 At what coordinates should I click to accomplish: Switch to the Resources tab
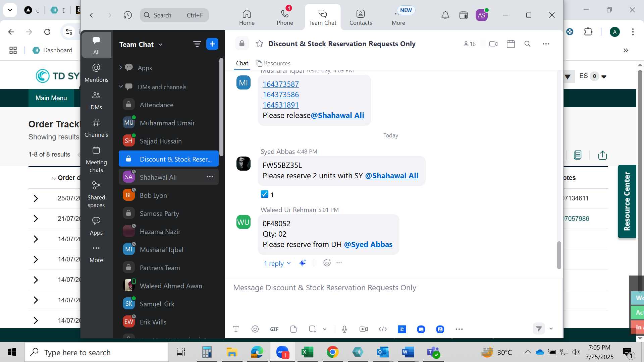273,63
